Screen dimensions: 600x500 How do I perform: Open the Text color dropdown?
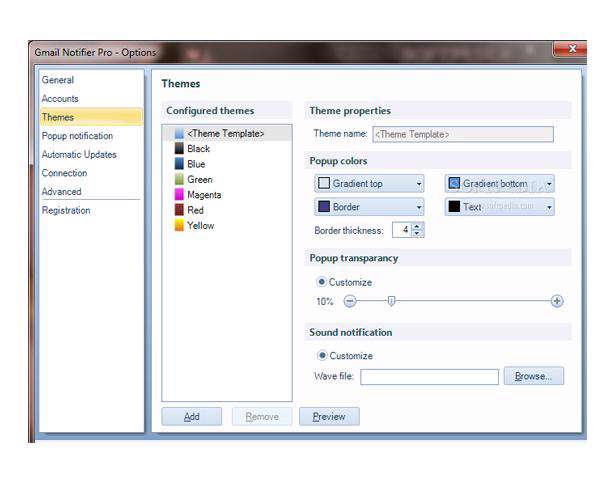pos(549,207)
